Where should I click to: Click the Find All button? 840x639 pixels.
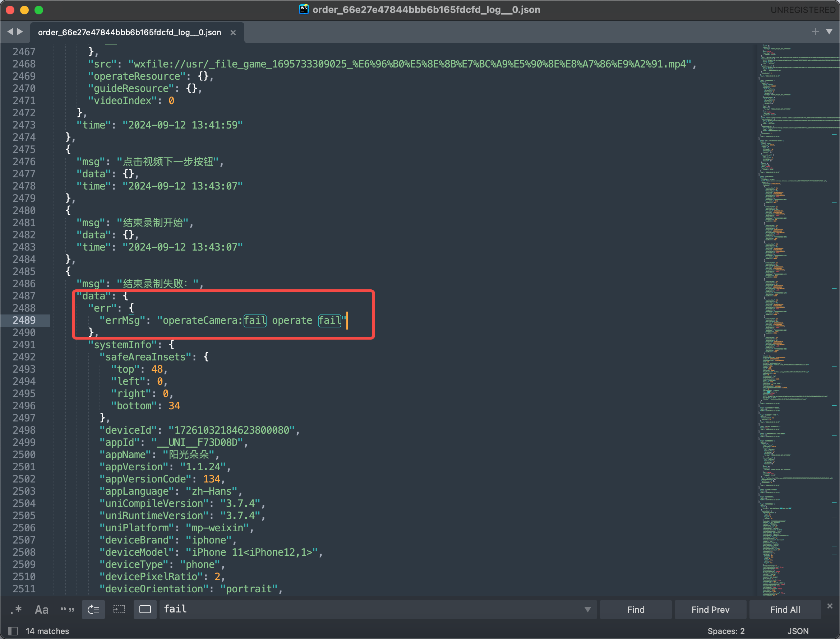click(785, 609)
